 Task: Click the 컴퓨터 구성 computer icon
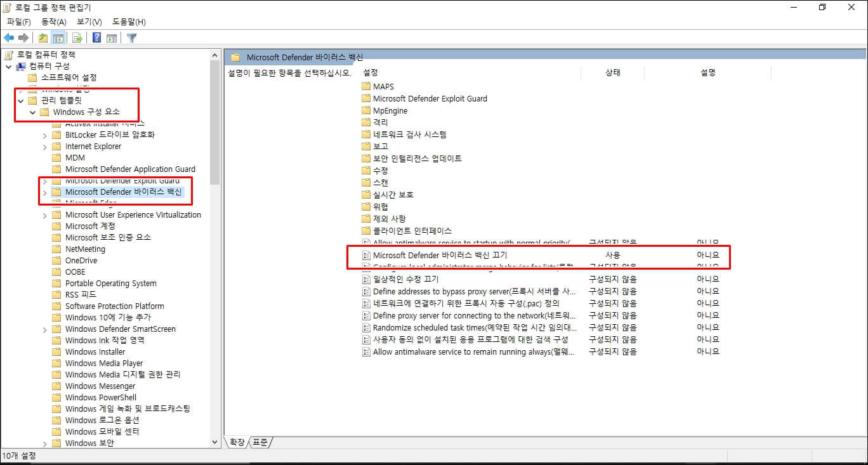[x=21, y=66]
